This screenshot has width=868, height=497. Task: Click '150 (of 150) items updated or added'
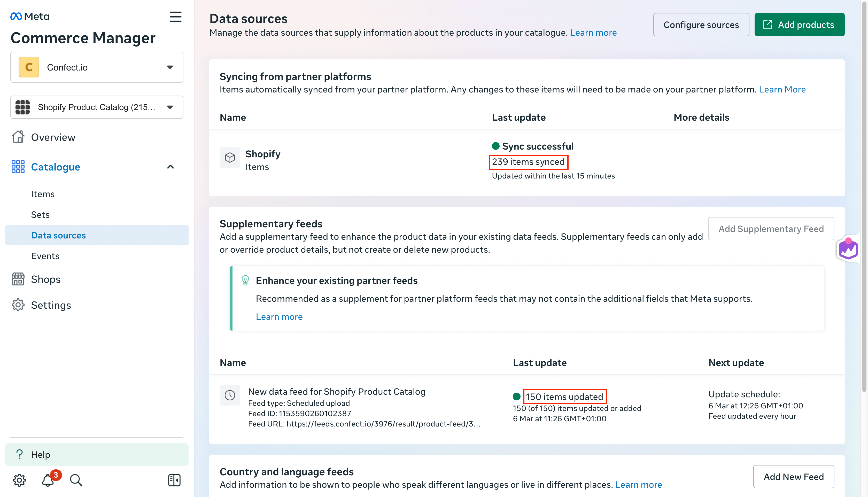[577, 409]
